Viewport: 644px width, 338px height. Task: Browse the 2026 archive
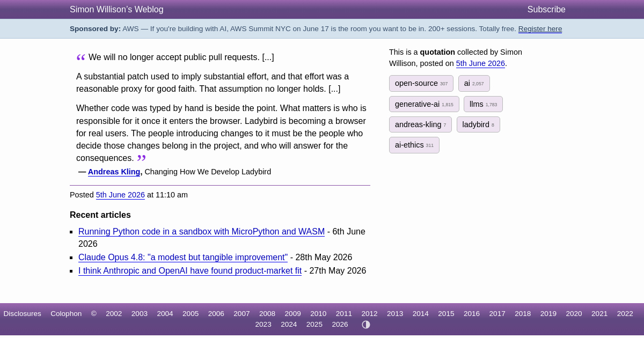pyautogui.click(x=340, y=325)
